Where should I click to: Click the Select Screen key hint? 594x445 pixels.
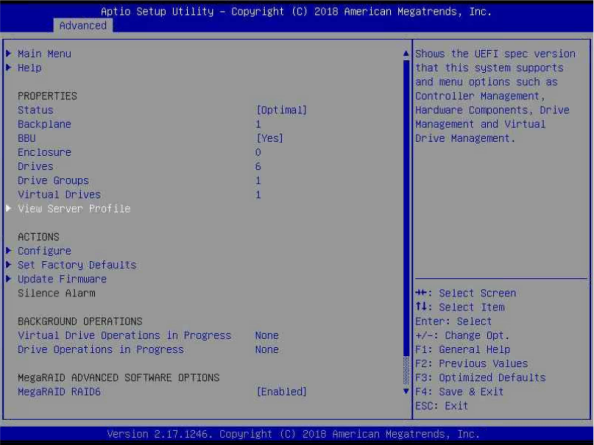click(x=466, y=293)
